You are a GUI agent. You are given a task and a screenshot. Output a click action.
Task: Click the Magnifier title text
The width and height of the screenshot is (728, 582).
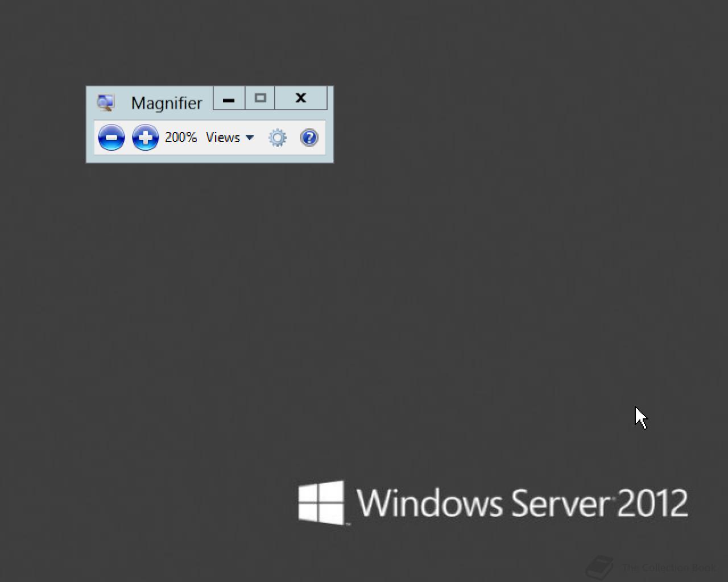pos(167,103)
